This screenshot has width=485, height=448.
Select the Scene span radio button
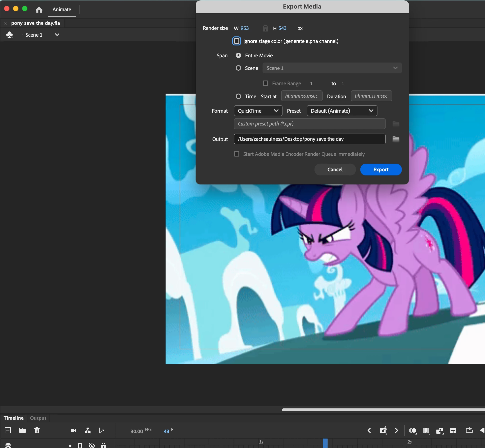pyautogui.click(x=238, y=68)
